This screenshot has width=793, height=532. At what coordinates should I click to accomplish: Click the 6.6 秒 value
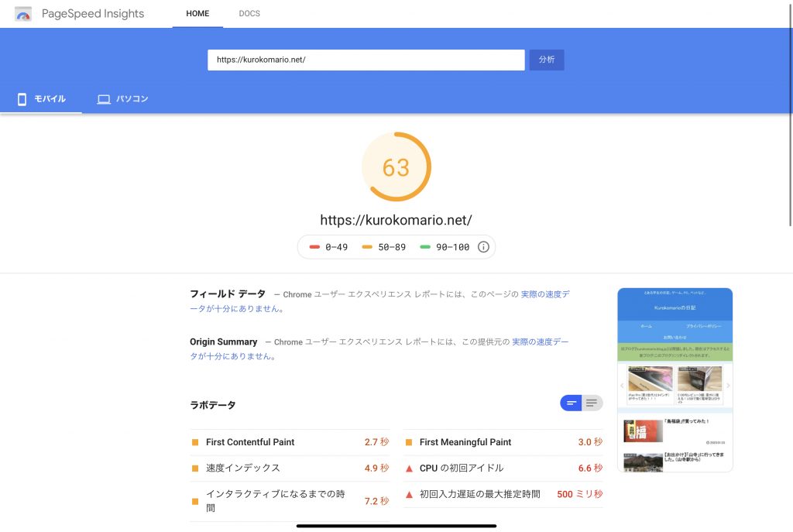(590, 469)
